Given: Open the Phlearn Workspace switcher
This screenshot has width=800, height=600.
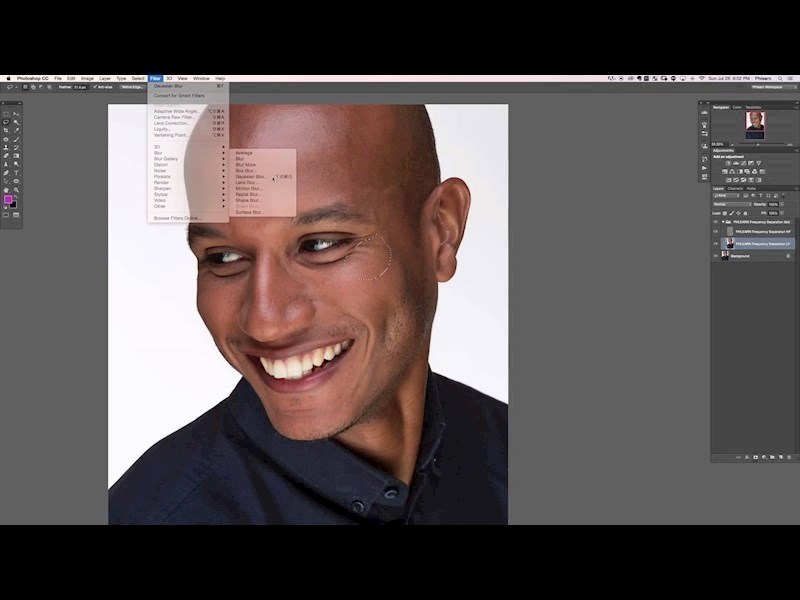Looking at the screenshot, I should pos(773,87).
